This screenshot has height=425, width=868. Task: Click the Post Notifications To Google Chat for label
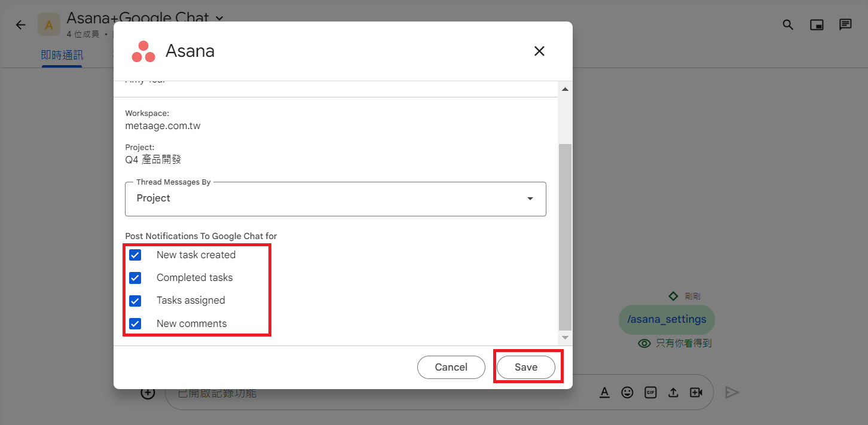(201, 236)
